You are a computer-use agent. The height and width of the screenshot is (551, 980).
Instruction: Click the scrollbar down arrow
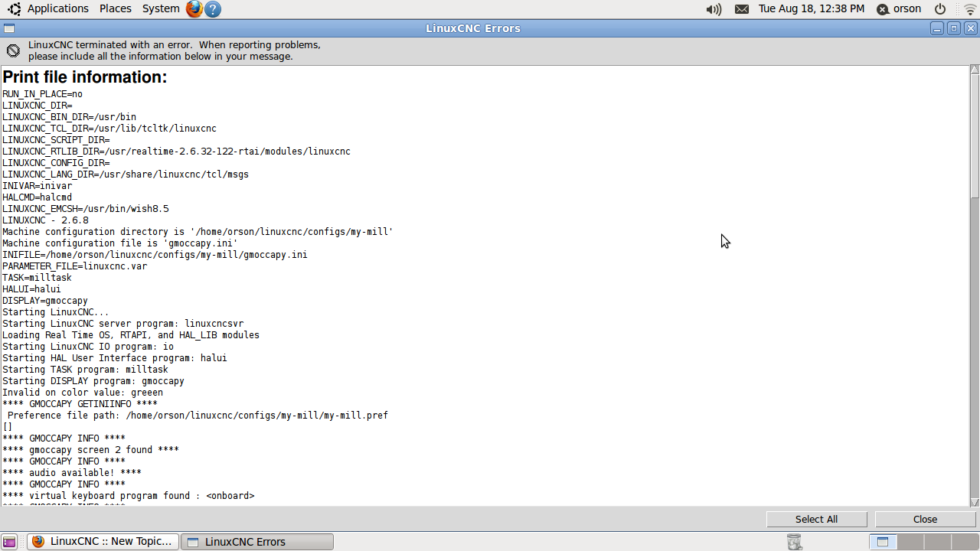pyautogui.click(x=975, y=502)
